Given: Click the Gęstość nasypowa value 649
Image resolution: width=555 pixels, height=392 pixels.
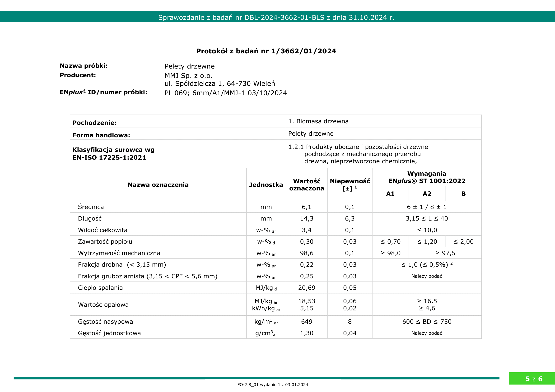Looking at the screenshot, I should coord(307,322).
